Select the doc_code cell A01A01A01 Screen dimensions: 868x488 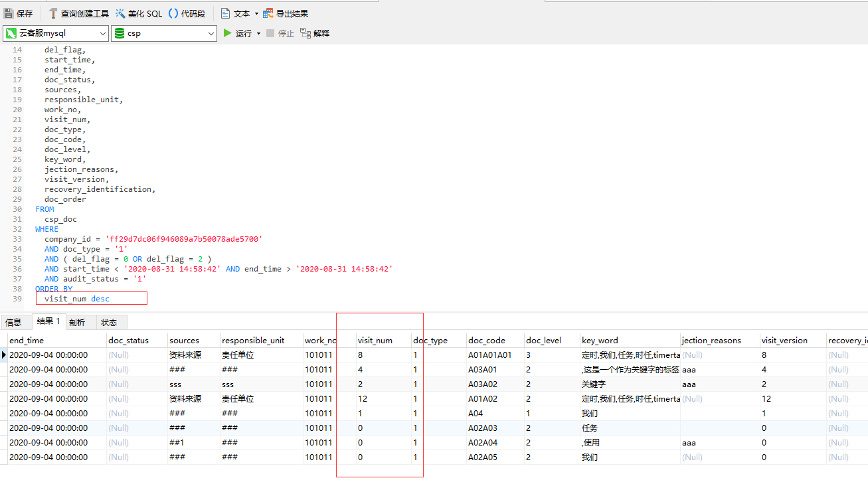point(495,355)
